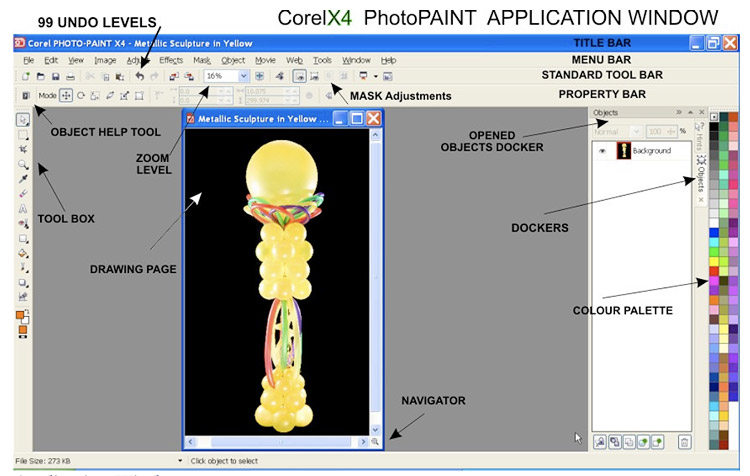Toggle the Mode position button on property bar

(66, 96)
